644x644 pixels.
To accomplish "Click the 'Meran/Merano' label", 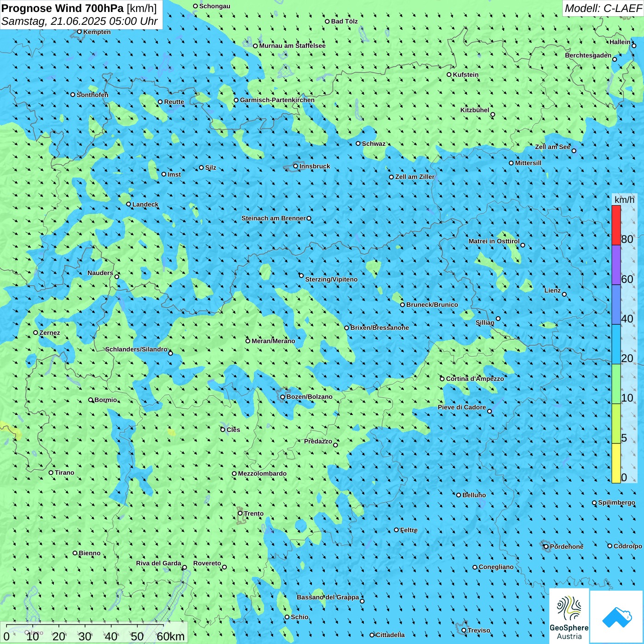I will click(274, 341).
